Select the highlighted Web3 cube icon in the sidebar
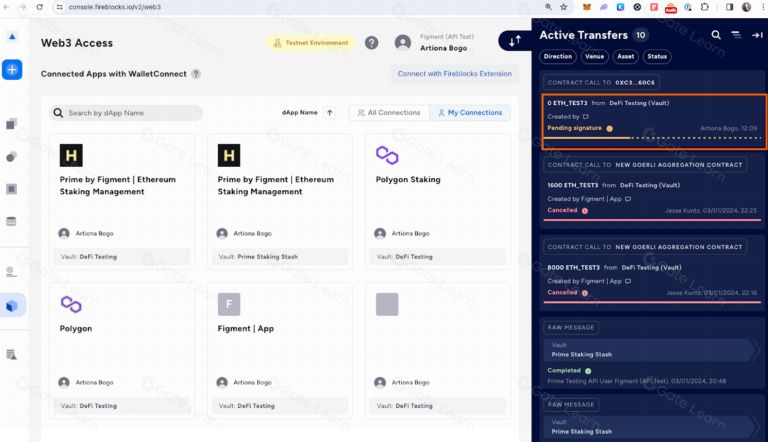The width and height of the screenshot is (768, 442). (12, 306)
